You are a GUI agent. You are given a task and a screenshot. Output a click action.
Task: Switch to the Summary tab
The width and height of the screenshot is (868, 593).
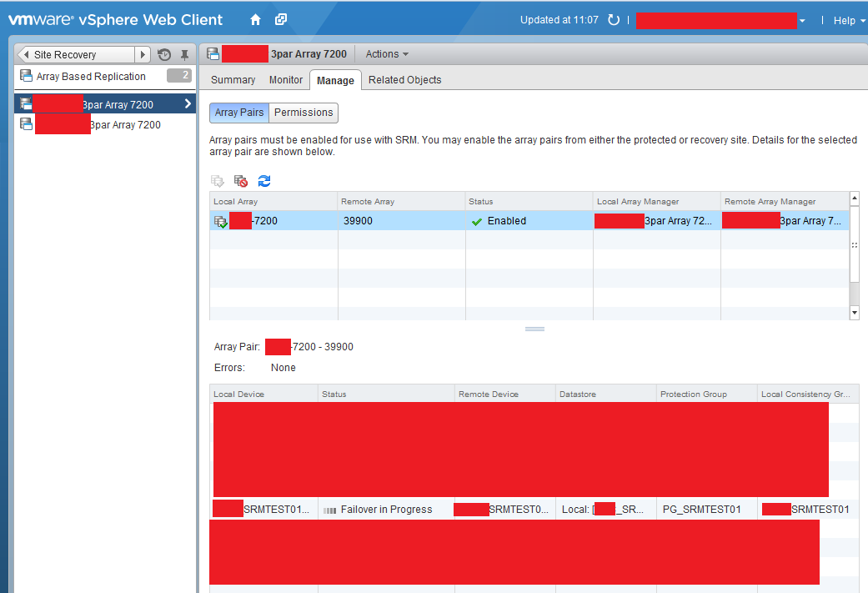[x=233, y=80]
